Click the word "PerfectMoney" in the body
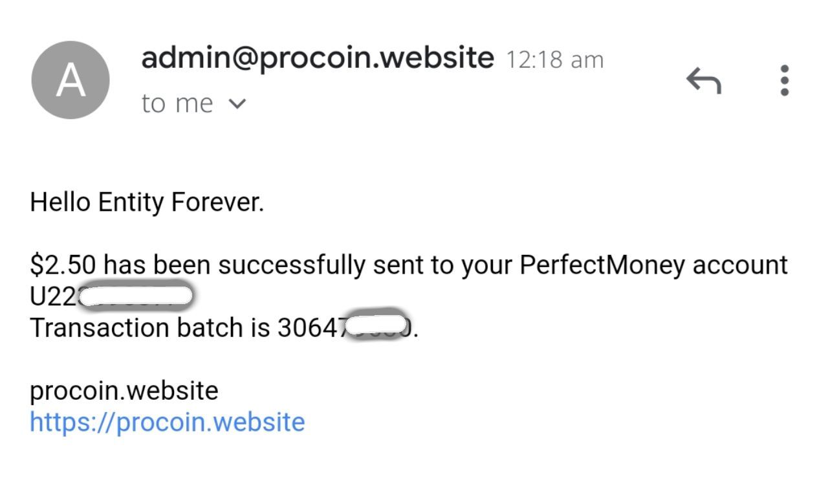The height and width of the screenshot is (504, 828). [x=602, y=265]
